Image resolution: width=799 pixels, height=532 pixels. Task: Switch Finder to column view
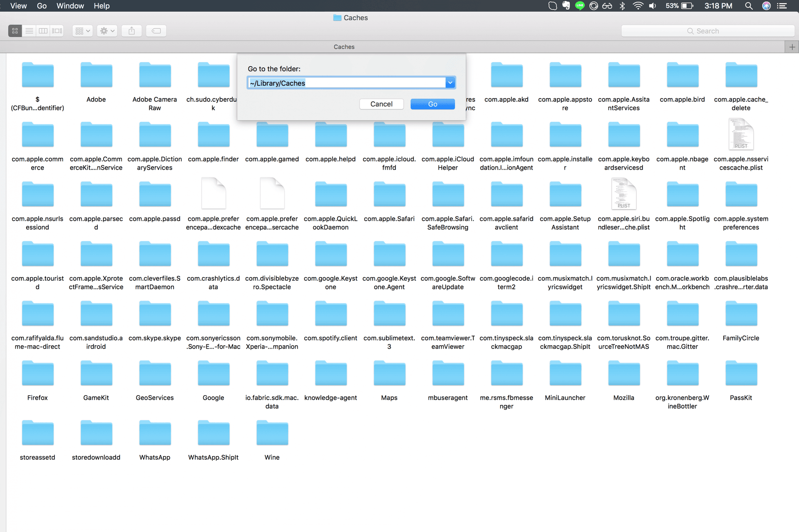(43, 31)
